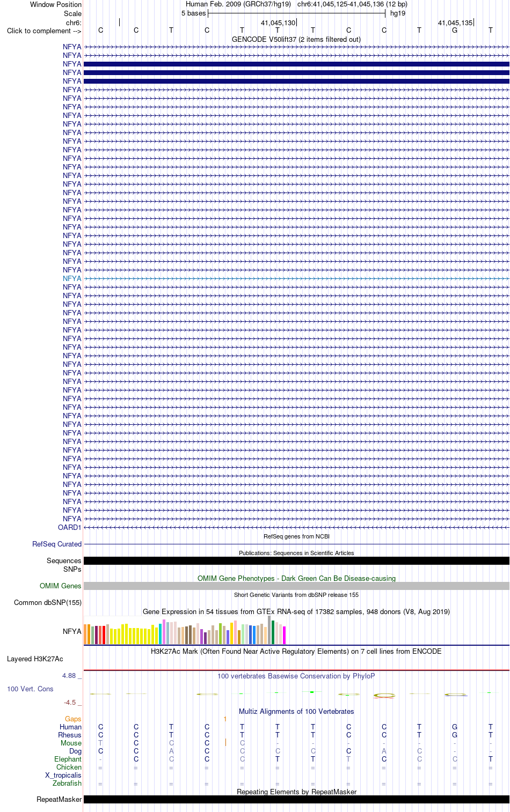Viewport: 510px width, 812px height.
Task: Click the NFYA label beside GTEx bar chart
Action: (72, 631)
